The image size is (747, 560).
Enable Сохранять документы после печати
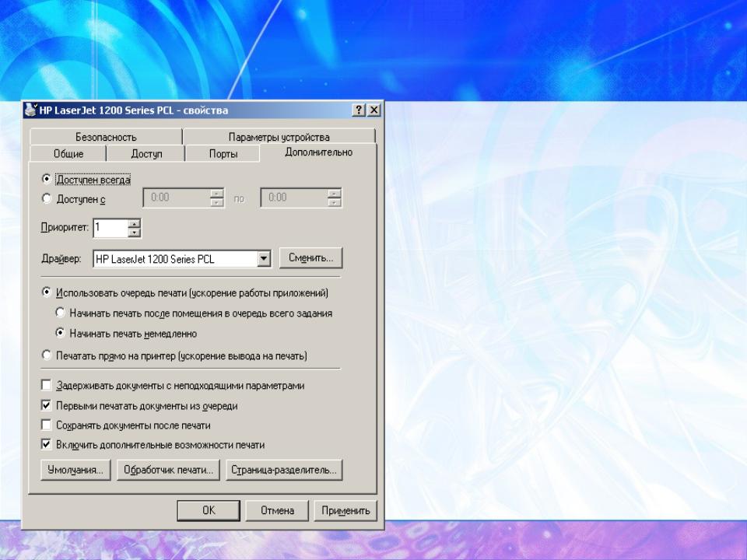click(x=46, y=425)
